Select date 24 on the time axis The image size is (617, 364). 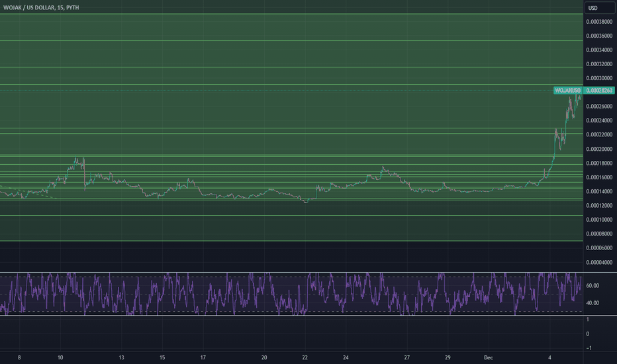[346, 357]
